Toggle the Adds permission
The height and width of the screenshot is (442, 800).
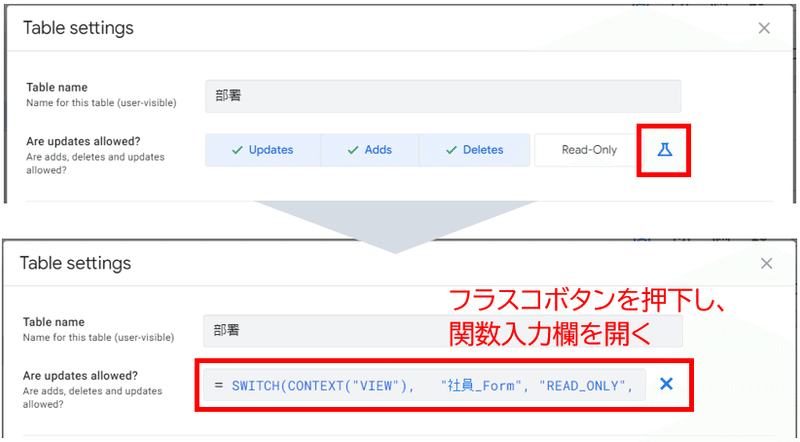369,150
